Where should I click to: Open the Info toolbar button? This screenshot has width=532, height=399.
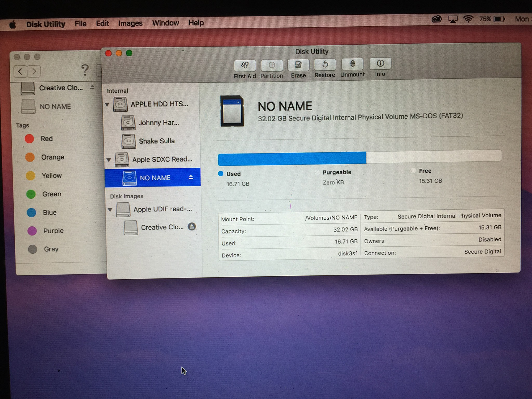coord(380,64)
